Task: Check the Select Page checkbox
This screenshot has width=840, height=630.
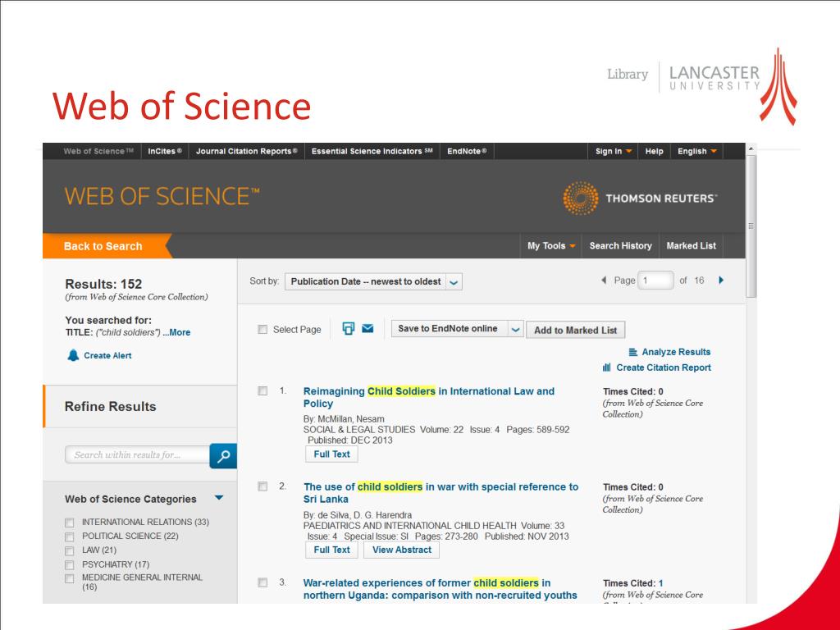Action: click(262, 330)
